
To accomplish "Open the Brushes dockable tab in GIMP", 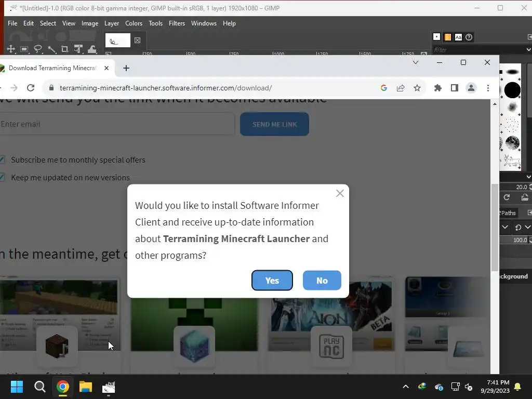I will pos(436,37).
